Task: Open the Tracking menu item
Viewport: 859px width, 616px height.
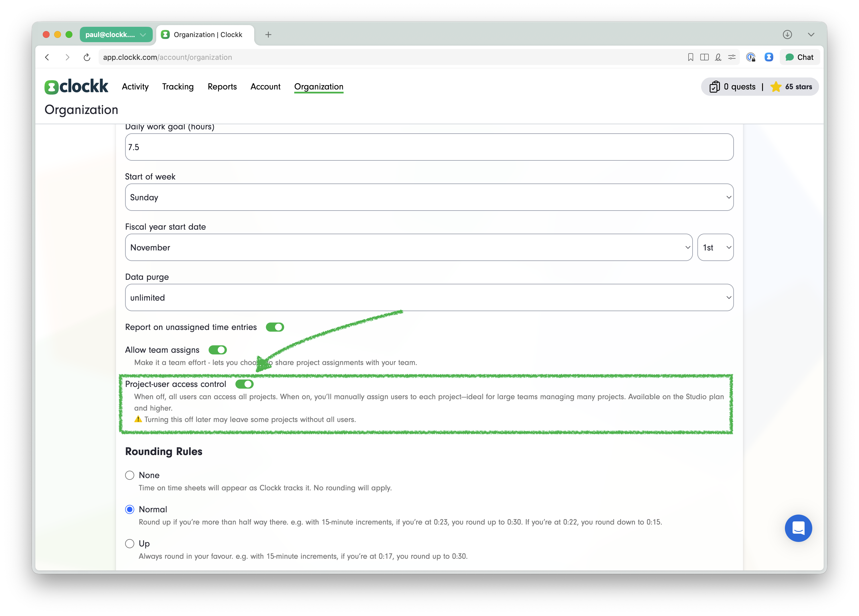Action: point(178,87)
